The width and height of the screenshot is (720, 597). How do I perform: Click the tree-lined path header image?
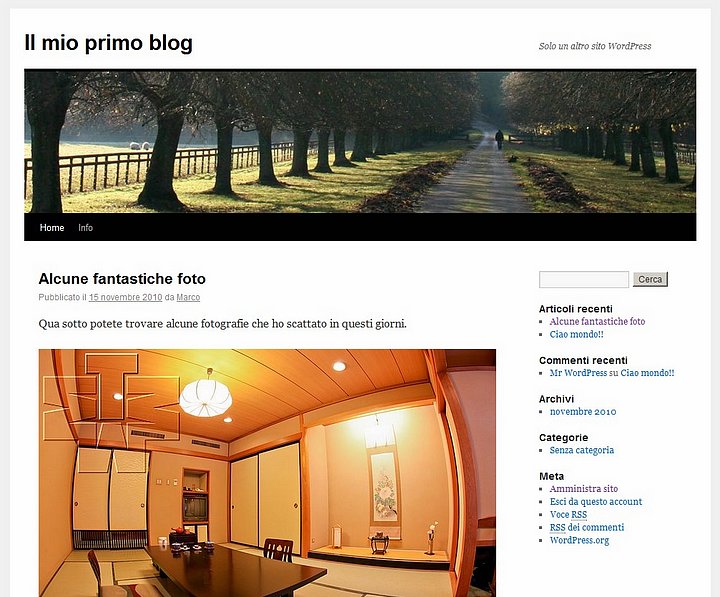(x=360, y=141)
